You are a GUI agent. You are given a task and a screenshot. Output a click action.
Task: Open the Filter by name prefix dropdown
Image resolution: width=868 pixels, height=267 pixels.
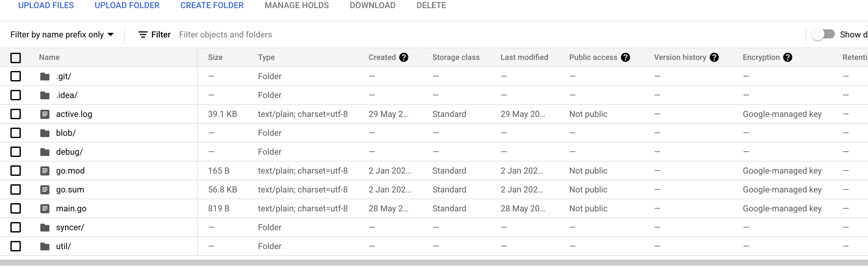(x=62, y=35)
